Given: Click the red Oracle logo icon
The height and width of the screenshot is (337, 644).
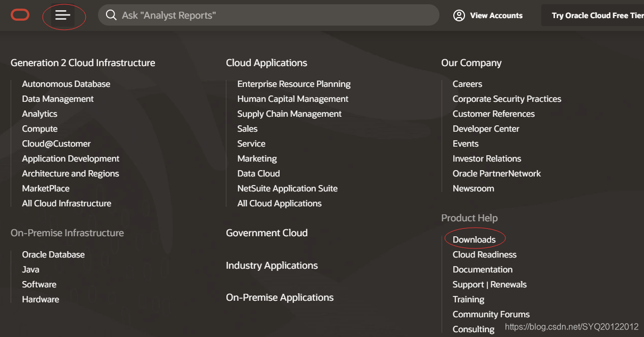Looking at the screenshot, I should point(20,15).
